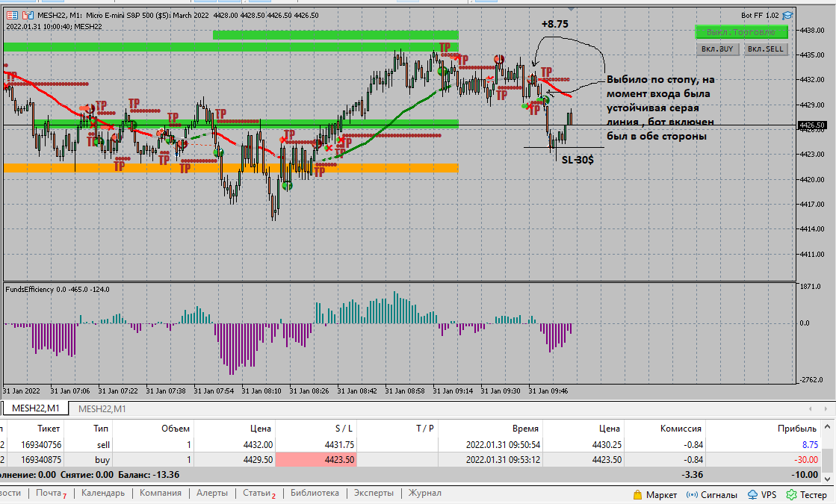Open the Статьи tab
836x504 pixels.
point(256,494)
